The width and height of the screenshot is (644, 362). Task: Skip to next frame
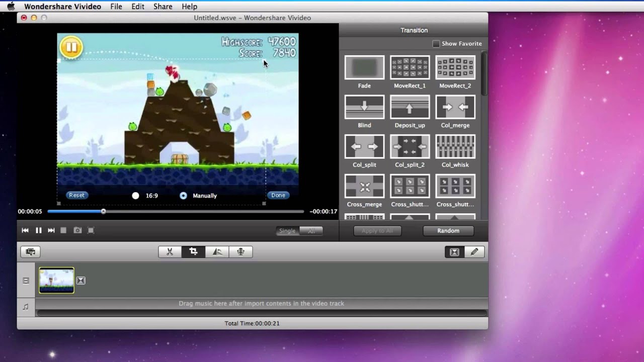coord(51,230)
